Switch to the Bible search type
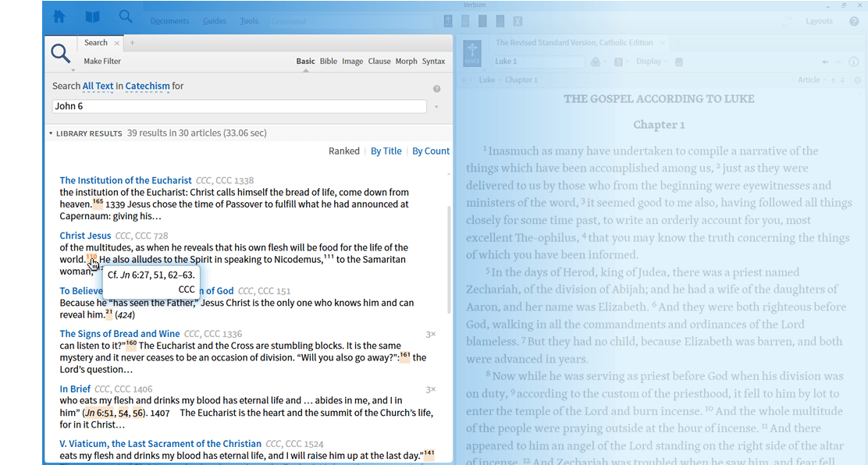This screenshot has width=868, height=465. (x=329, y=62)
